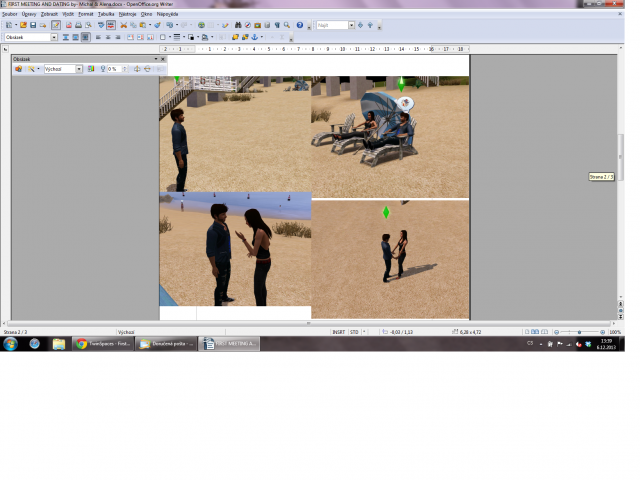This screenshot has height=480, width=640.
Task: Click the Cut scissors icon
Action: [123, 25]
